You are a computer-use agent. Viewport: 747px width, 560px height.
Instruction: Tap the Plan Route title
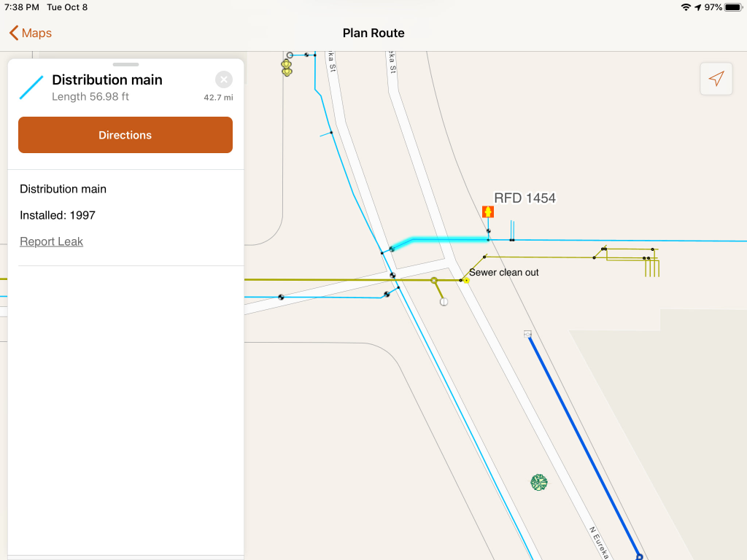pyautogui.click(x=373, y=33)
